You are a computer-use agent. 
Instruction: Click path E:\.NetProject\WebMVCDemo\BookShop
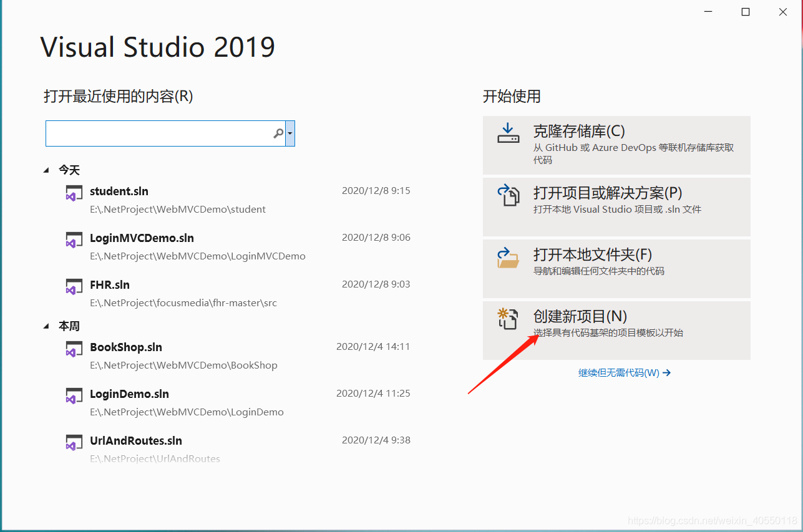tap(183, 365)
